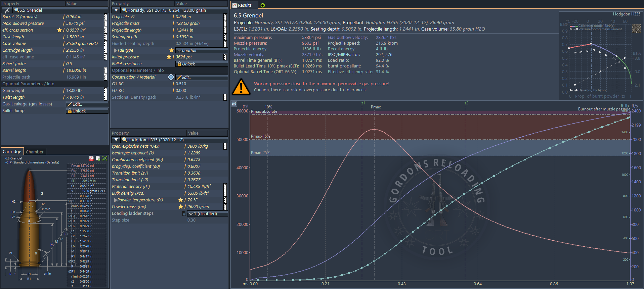644x289 pixels.
Task: Click the Pmax 58740 psi entry in cartridge table
Action: (x=83, y=166)
